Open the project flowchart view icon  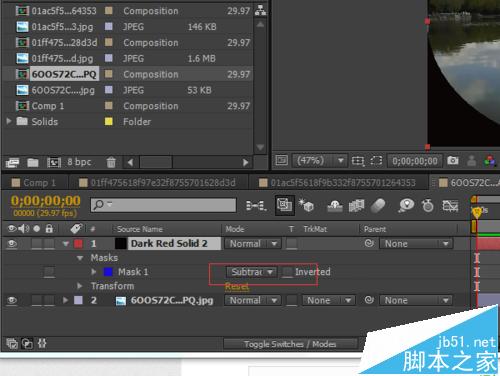[x=260, y=11]
